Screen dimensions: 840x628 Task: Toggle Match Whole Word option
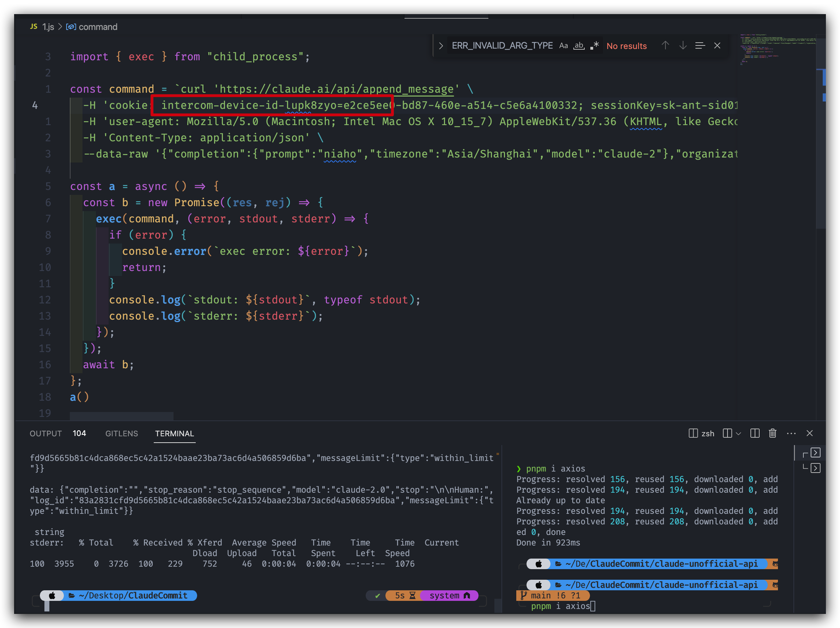(579, 45)
